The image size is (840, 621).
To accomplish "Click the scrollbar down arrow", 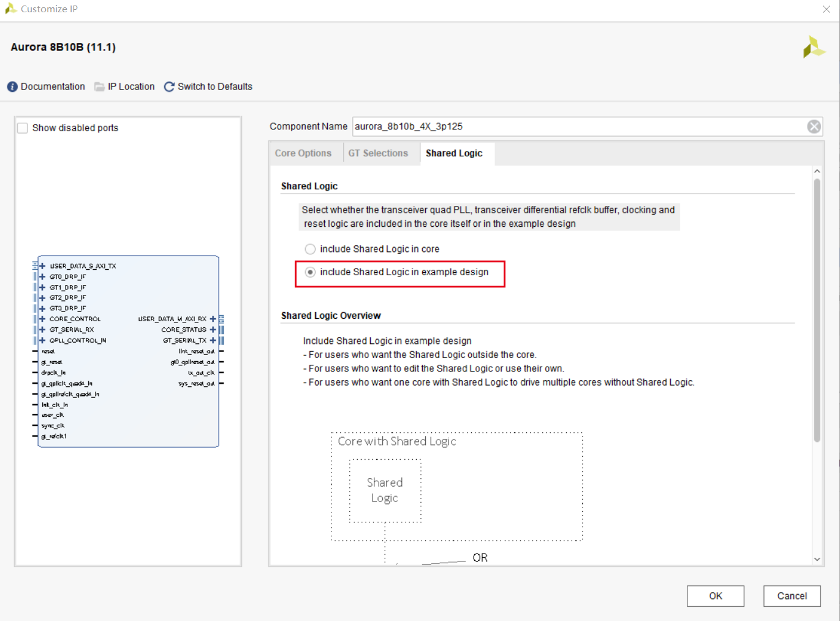I will (x=817, y=559).
